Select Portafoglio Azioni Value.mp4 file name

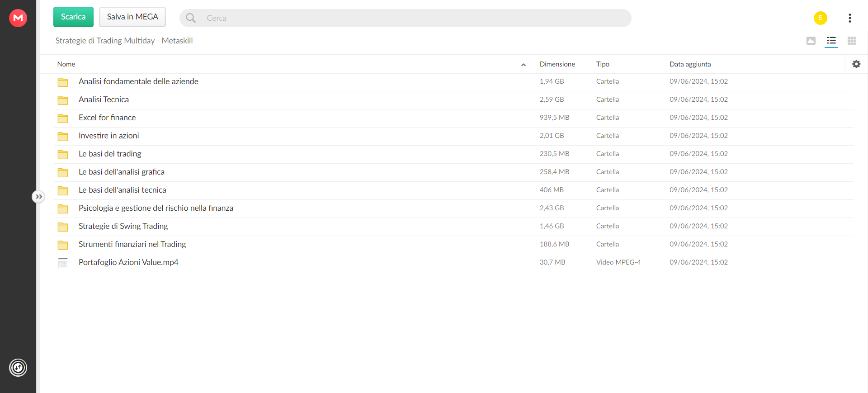[128, 262]
